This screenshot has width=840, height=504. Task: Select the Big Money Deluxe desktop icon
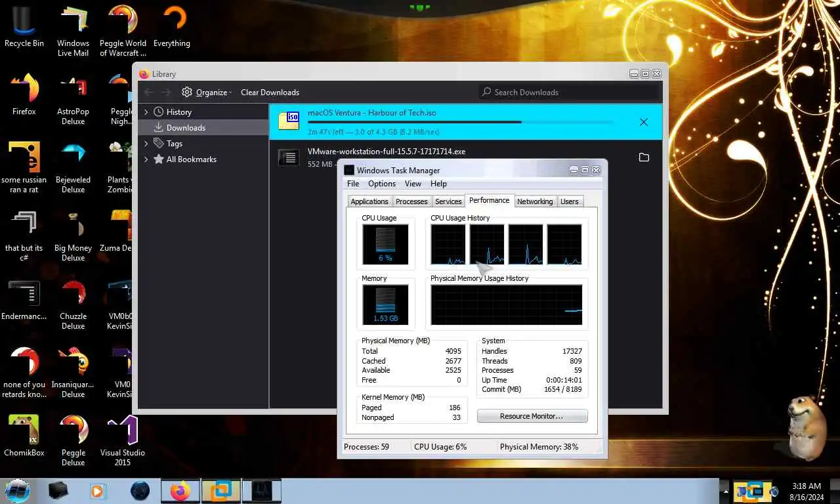click(73, 235)
